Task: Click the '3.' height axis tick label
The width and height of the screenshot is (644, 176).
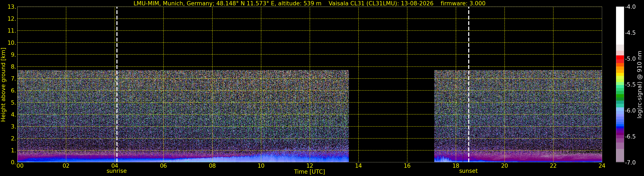Action: pos(13,127)
